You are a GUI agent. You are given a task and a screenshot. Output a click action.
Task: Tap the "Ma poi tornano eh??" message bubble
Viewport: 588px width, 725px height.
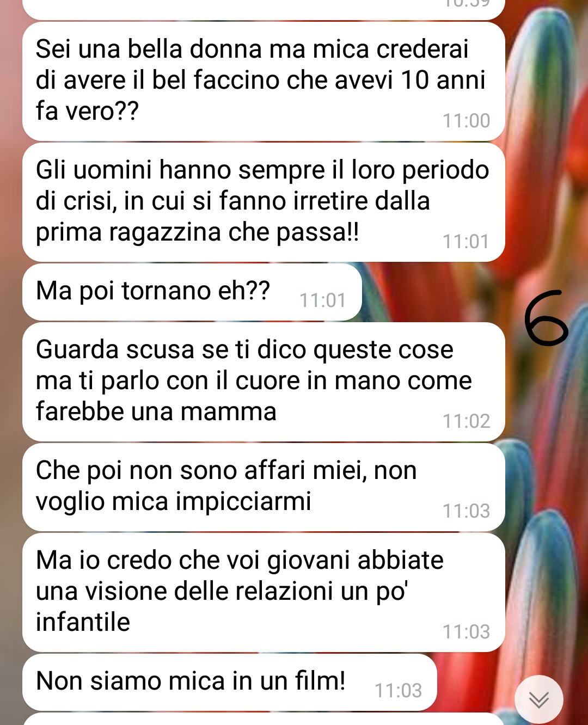(x=192, y=292)
